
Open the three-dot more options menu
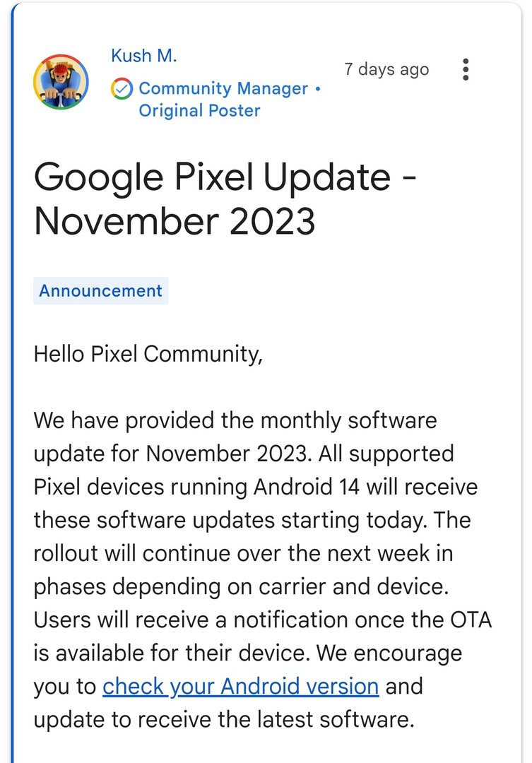[465, 69]
